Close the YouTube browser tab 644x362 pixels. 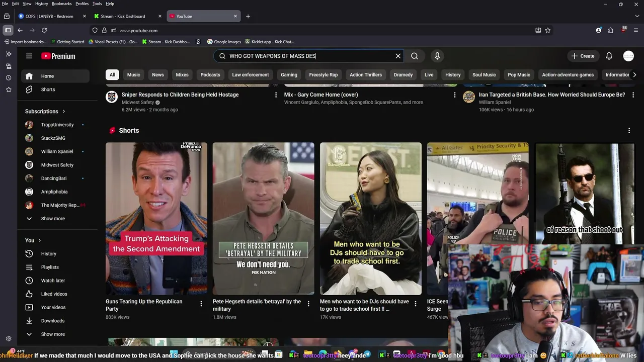click(235, 16)
